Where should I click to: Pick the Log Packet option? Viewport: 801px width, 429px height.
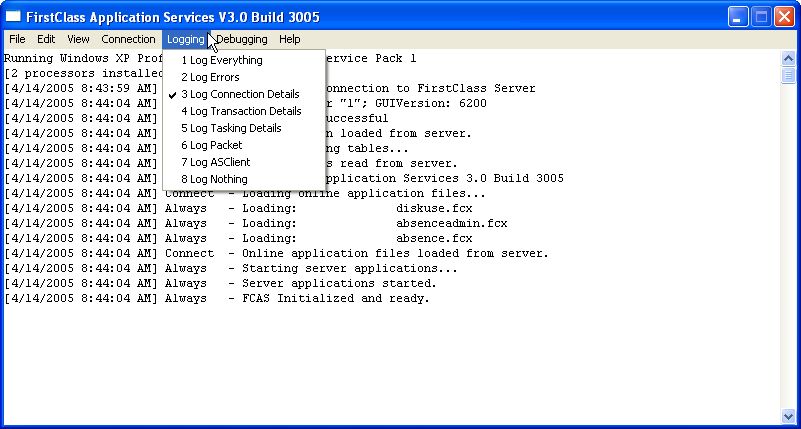[211, 145]
